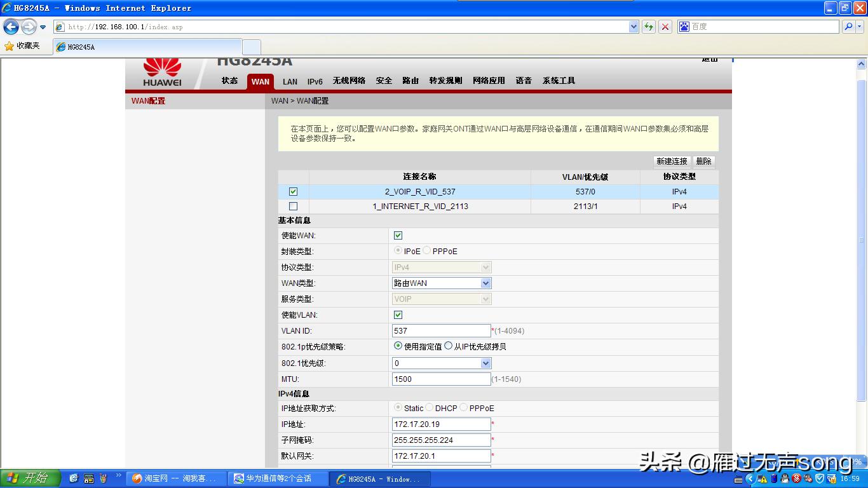
Task: Click in the VLAN ID input field
Action: 440,330
